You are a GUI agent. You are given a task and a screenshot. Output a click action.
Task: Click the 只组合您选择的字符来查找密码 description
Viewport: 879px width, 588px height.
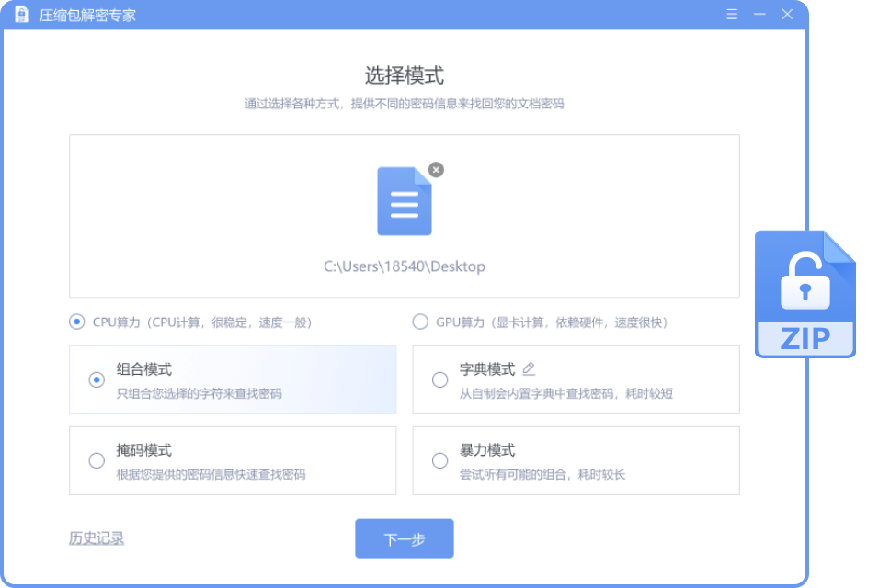199,393
